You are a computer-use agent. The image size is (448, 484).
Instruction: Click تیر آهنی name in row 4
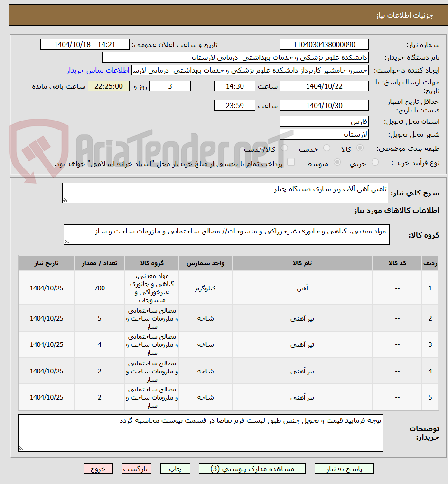point(302,371)
